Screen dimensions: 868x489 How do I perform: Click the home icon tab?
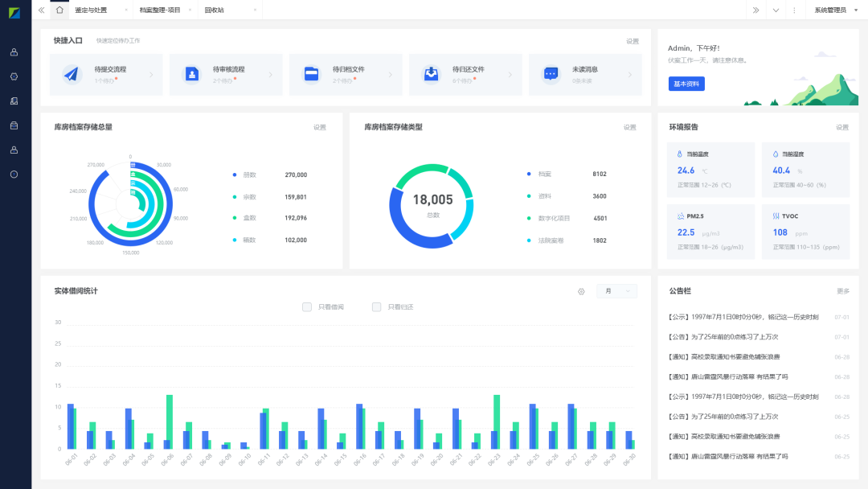point(59,10)
